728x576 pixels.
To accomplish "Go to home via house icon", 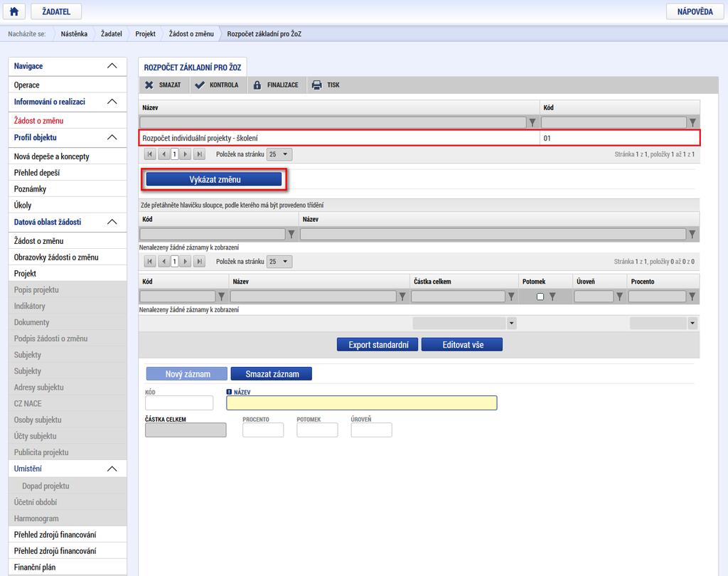I will click(x=14, y=11).
